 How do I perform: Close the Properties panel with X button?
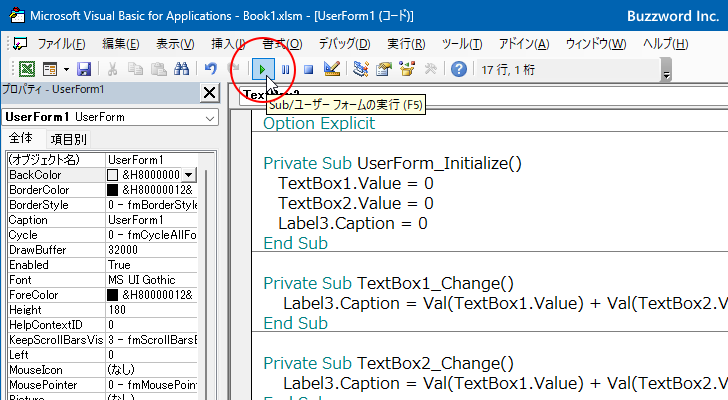209,93
